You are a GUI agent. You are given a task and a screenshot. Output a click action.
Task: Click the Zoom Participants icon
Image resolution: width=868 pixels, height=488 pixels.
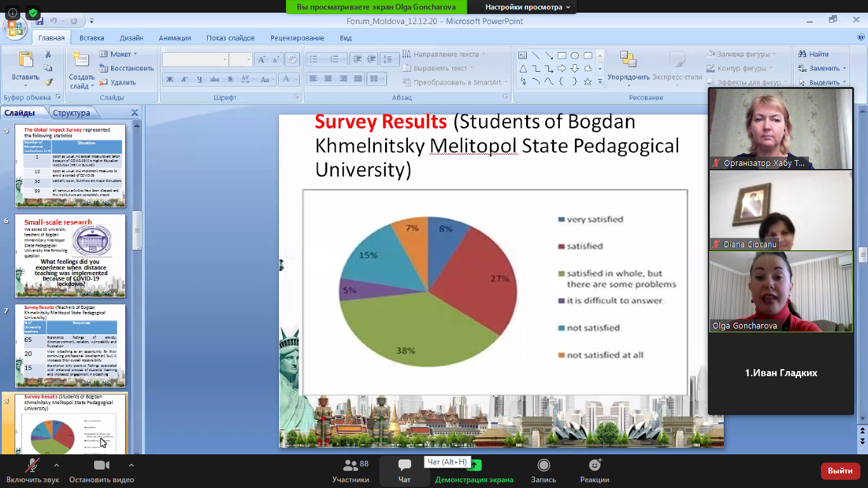pyautogui.click(x=350, y=466)
